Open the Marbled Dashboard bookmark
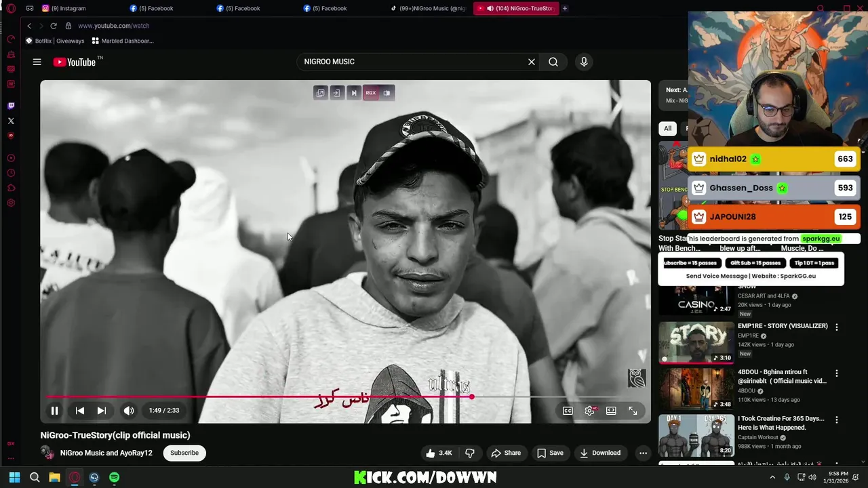Screen dimensions: 868x488 123,41
